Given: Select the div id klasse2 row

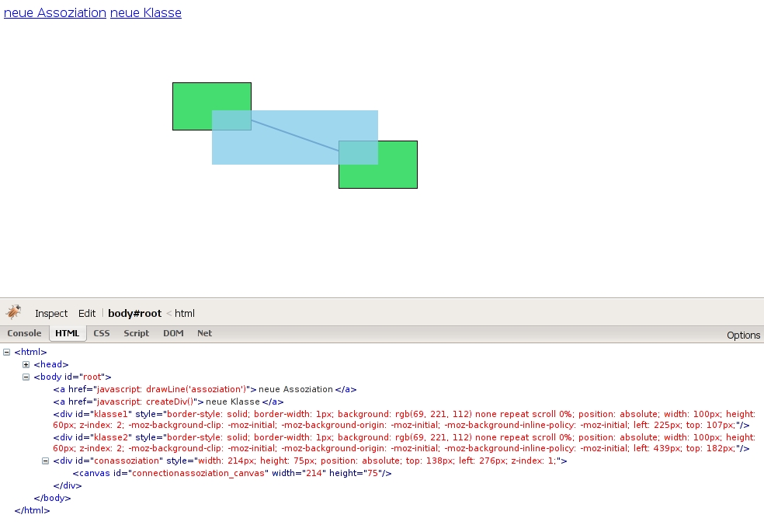Looking at the screenshot, I should [x=405, y=443].
